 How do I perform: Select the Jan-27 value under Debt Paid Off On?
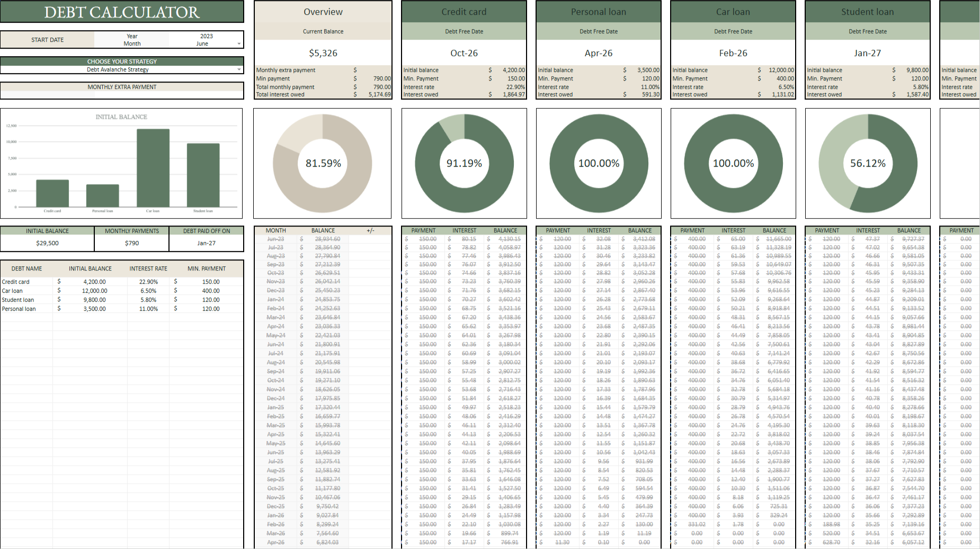point(206,243)
